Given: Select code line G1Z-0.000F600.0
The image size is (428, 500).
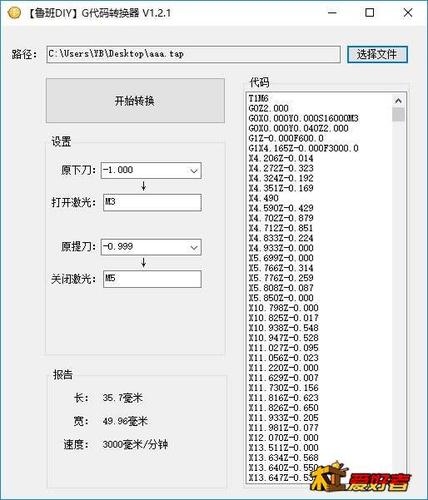Looking at the screenshot, I should (x=286, y=138).
